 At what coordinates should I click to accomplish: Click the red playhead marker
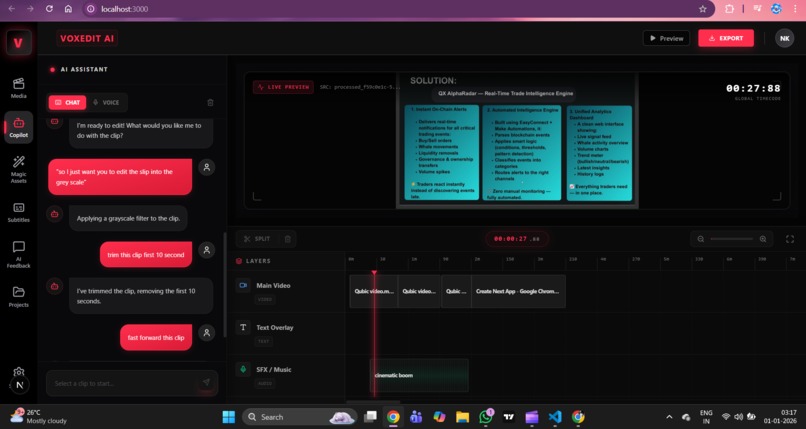pyautogui.click(x=374, y=273)
